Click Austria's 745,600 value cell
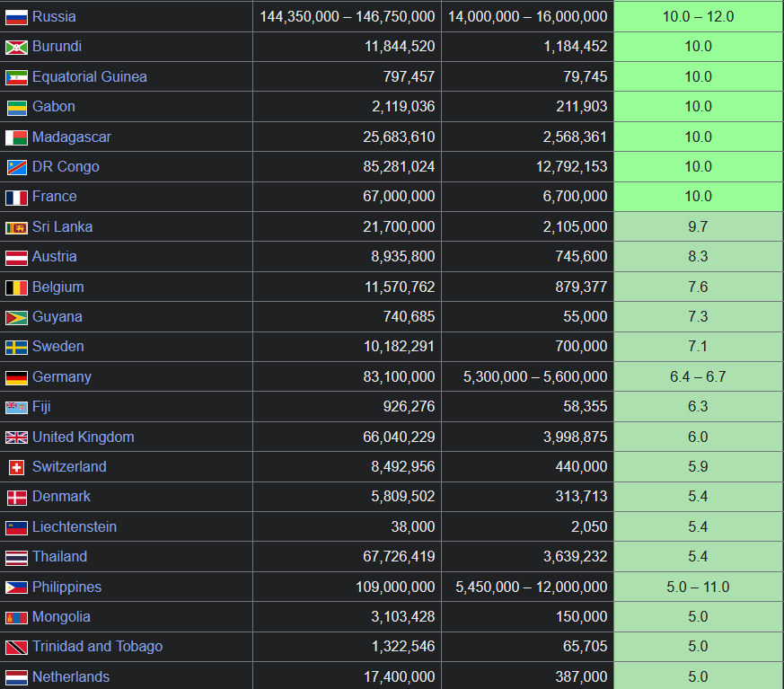Viewport: 784px width, 689px height. [x=575, y=257]
